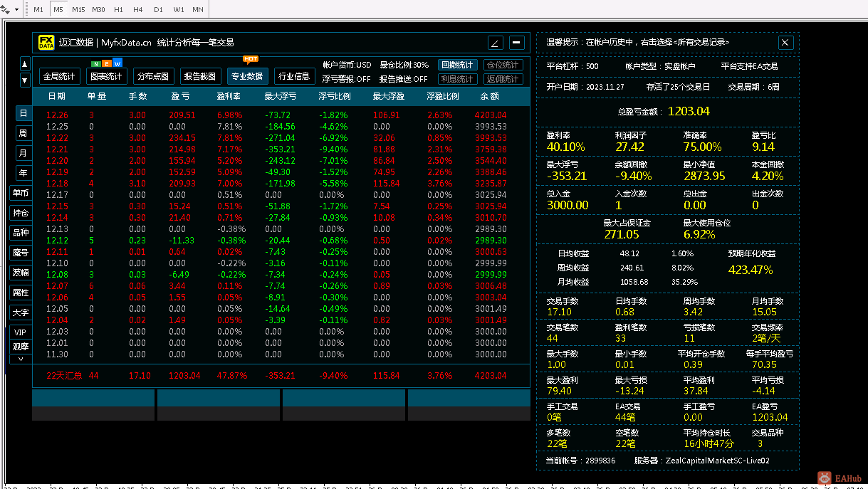Click the 日期 column header
Screen dimensions: 868x489
point(58,96)
